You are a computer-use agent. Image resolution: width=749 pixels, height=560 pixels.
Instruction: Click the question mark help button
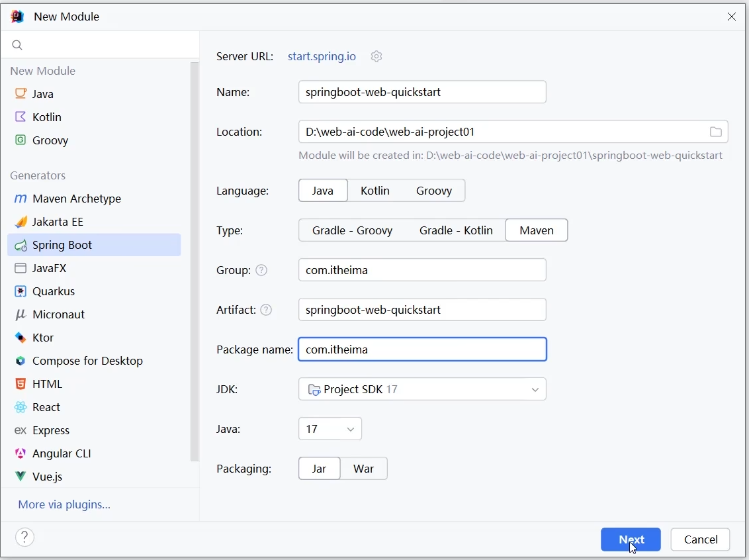[24, 537]
